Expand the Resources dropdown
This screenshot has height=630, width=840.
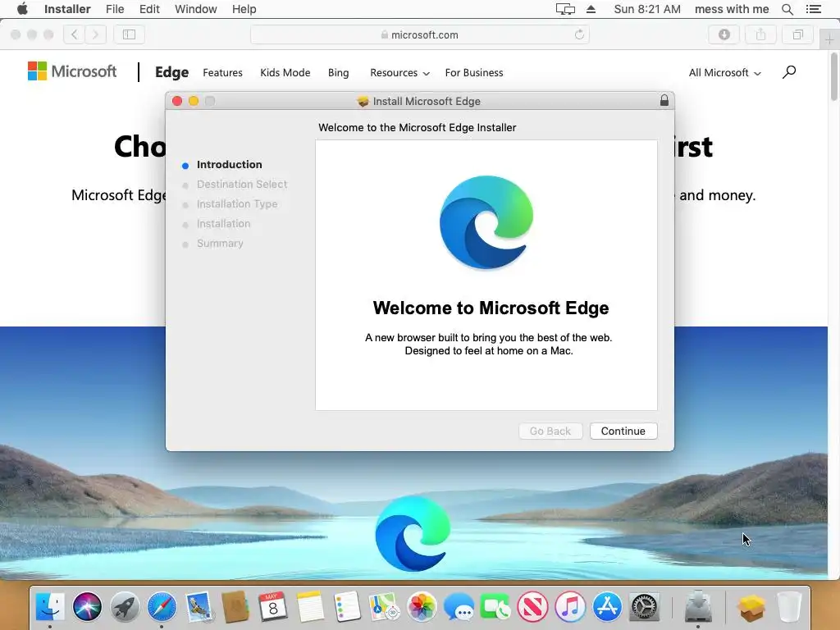coord(399,72)
